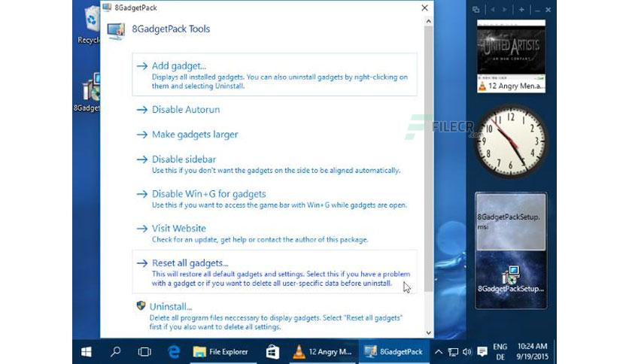Click sidebar previous page arrow
Viewport: 629px width, 364px height.
click(493, 10)
